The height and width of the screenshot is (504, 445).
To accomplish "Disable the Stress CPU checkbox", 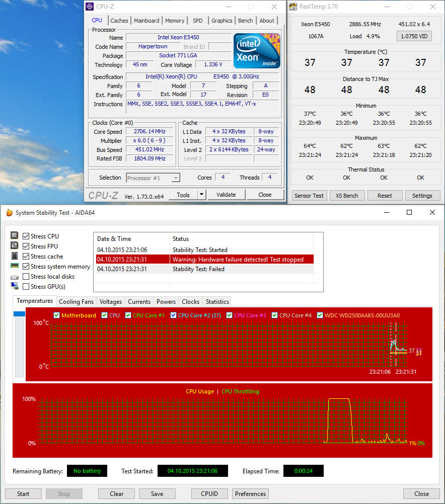I will 26,236.
